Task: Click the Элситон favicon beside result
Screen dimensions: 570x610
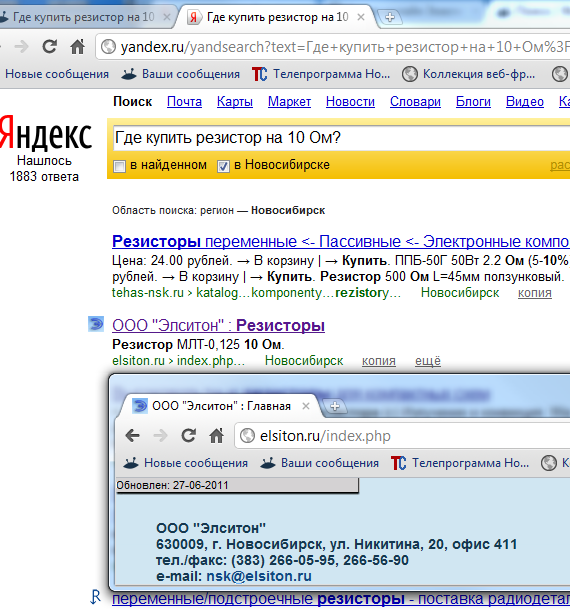Action: click(96, 324)
